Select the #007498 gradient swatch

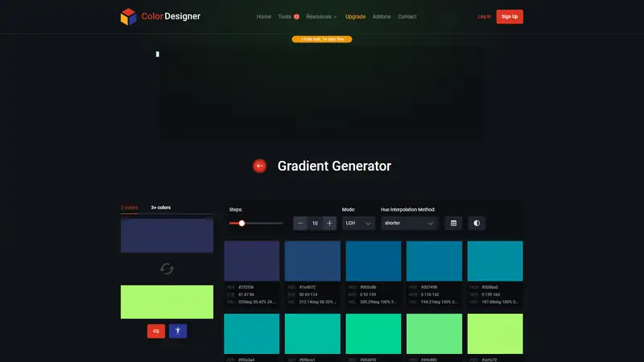434,261
